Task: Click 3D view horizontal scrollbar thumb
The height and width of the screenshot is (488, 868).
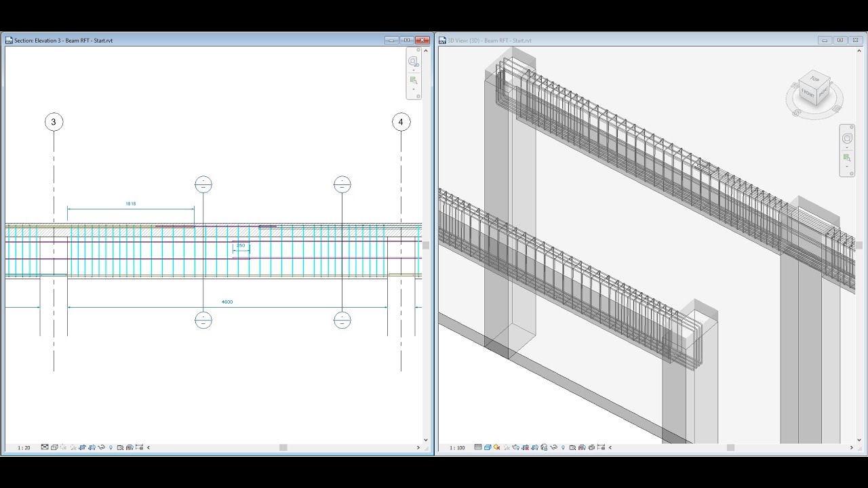Action: click(x=730, y=447)
